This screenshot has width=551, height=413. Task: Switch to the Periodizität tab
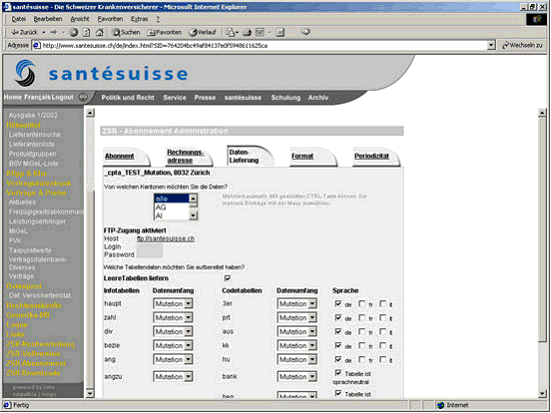pyautogui.click(x=371, y=156)
